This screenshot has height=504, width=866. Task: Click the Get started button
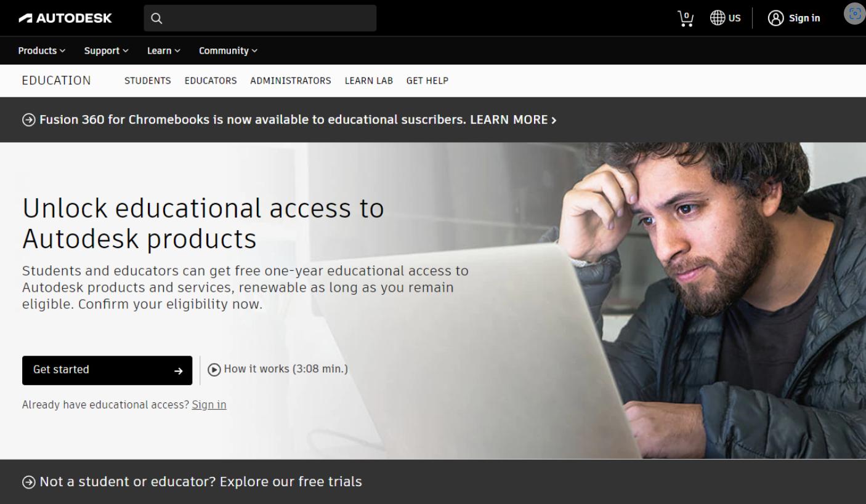click(107, 370)
